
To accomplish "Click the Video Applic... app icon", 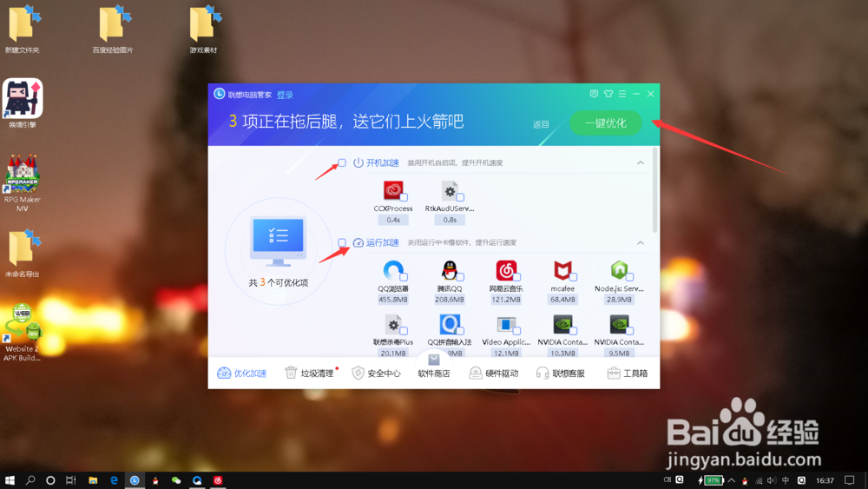I will click(x=506, y=325).
